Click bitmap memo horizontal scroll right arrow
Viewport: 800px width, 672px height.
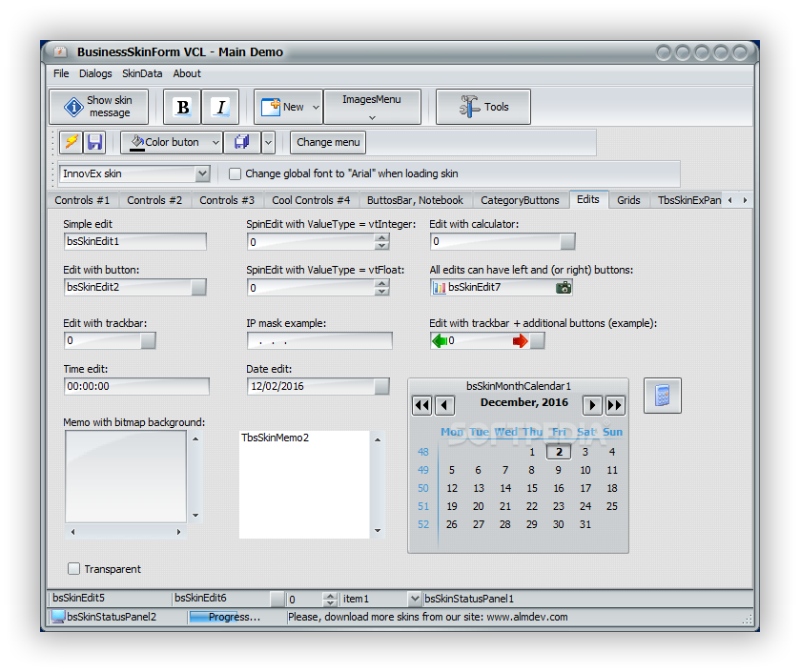click(x=178, y=532)
